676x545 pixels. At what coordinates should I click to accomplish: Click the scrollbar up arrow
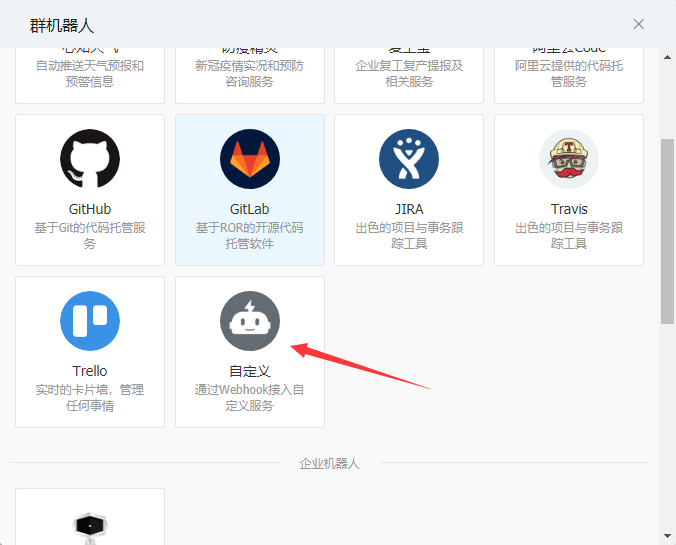[x=667, y=57]
